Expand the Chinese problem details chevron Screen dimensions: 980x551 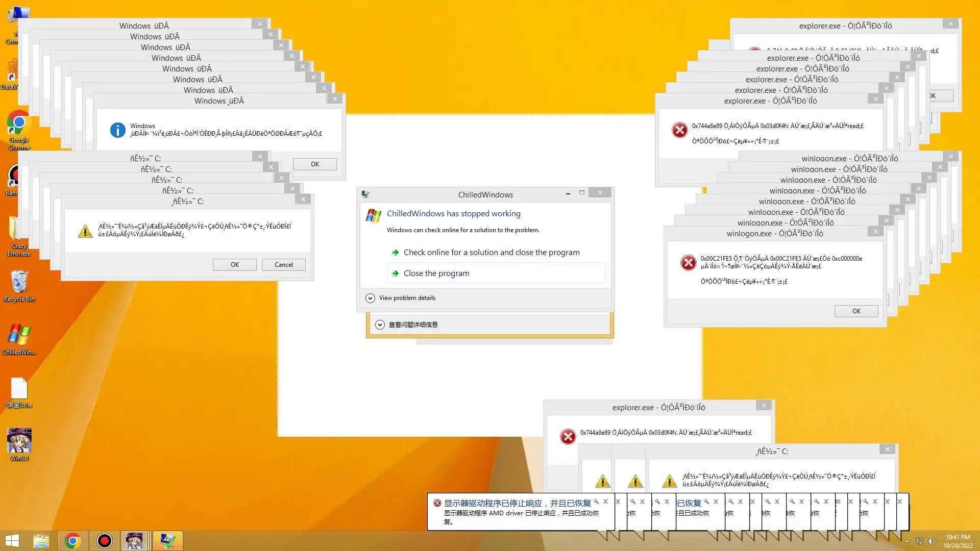pos(380,324)
